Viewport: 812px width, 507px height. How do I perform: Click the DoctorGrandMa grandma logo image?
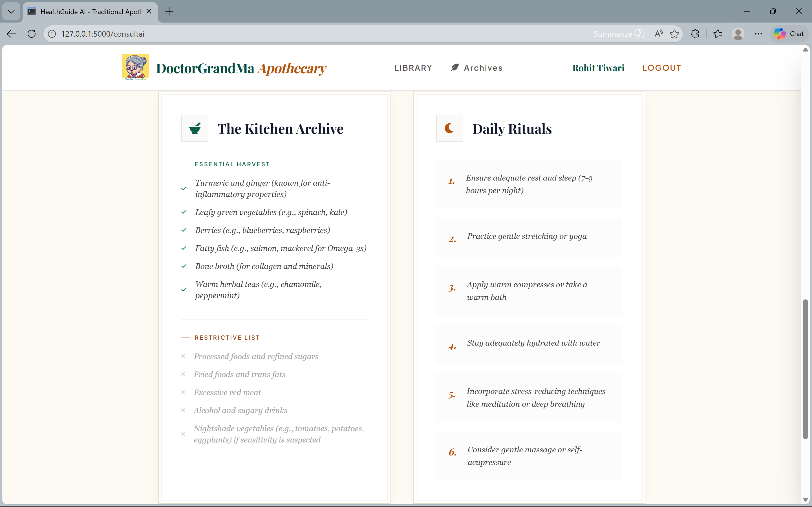pyautogui.click(x=135, y=67)
